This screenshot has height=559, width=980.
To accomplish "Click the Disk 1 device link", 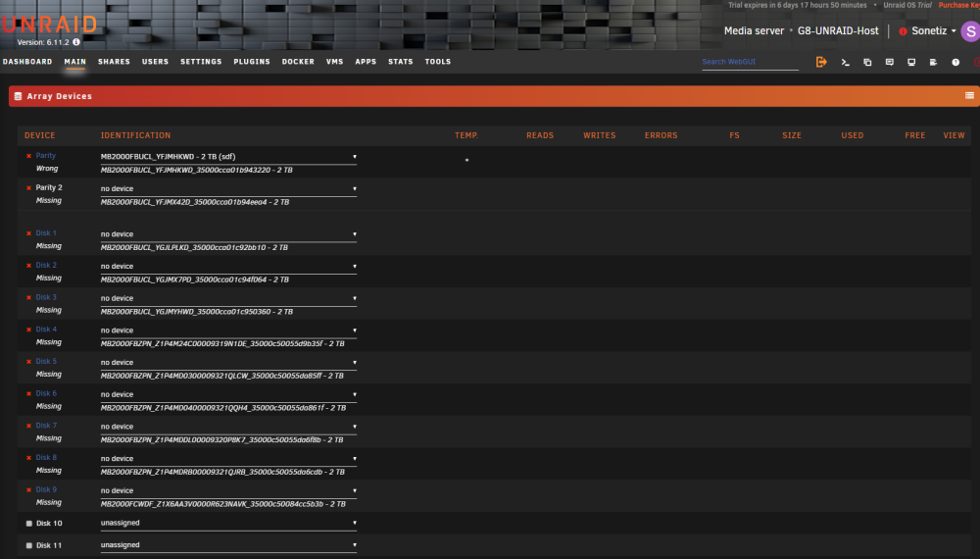I will [x=46, y=233].
